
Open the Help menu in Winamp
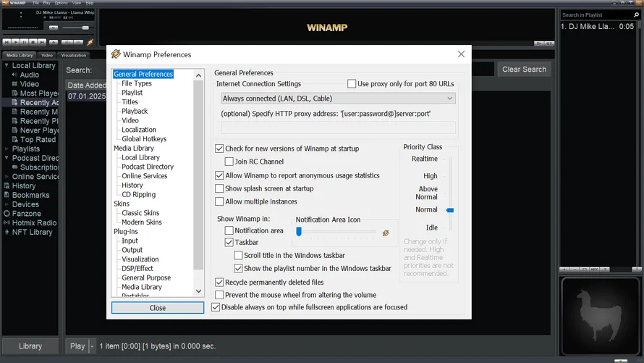pyautogui.click(x=90, y=3)
